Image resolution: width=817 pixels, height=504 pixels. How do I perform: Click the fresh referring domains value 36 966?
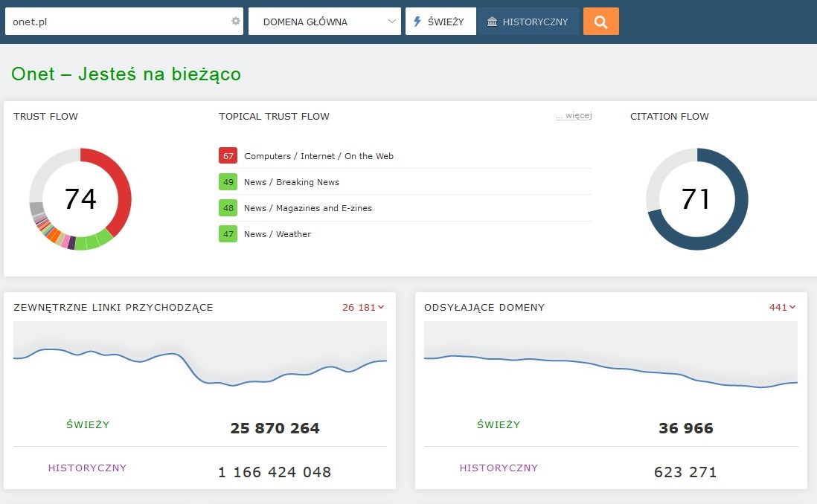pos(686,428)
